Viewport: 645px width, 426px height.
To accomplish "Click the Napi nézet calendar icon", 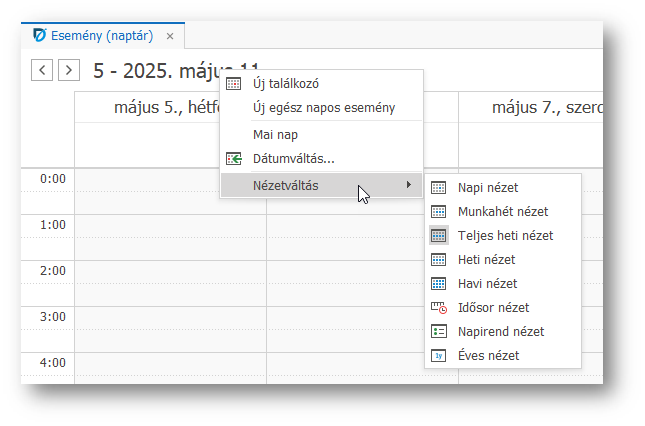I will pyautogui.click(x=438, y=187).
